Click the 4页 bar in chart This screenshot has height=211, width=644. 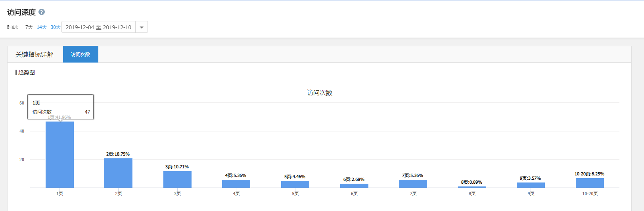(x=236, y=184)
